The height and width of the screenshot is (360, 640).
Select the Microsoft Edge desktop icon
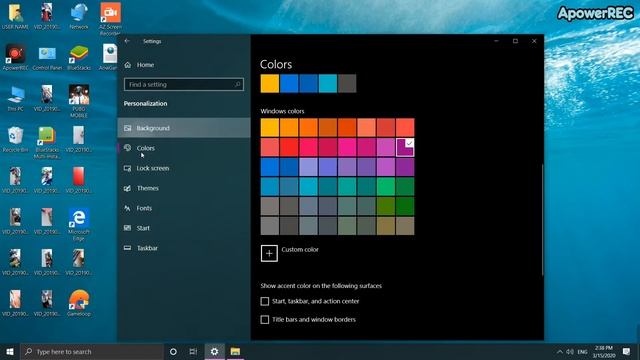[78, 224]
